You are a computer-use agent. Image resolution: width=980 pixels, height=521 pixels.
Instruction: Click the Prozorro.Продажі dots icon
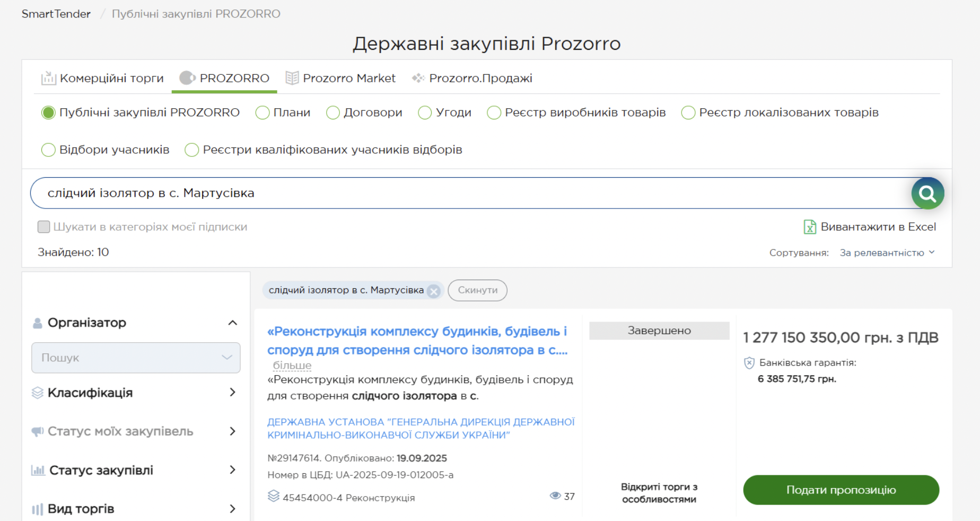(418, 78)
